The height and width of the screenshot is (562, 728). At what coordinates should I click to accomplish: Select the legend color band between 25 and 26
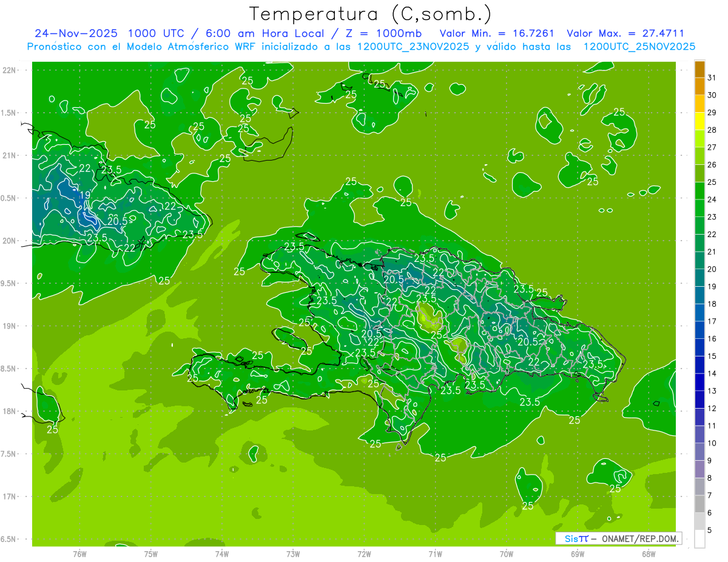699,173
